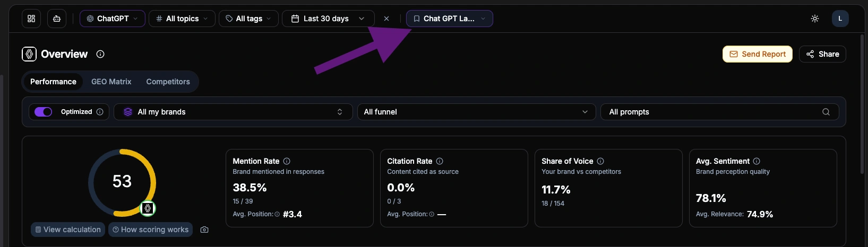Open the dashboard grid icon
868x247 pixels.
point(31,19)
